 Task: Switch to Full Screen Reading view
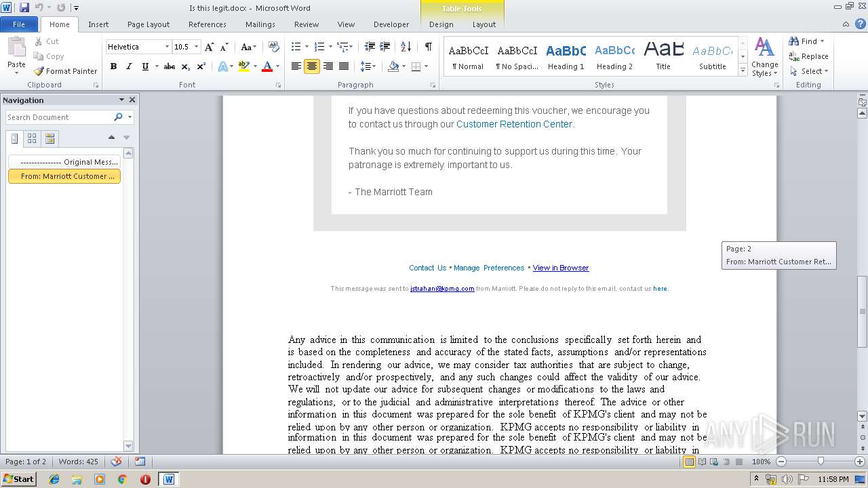(702, 462)
